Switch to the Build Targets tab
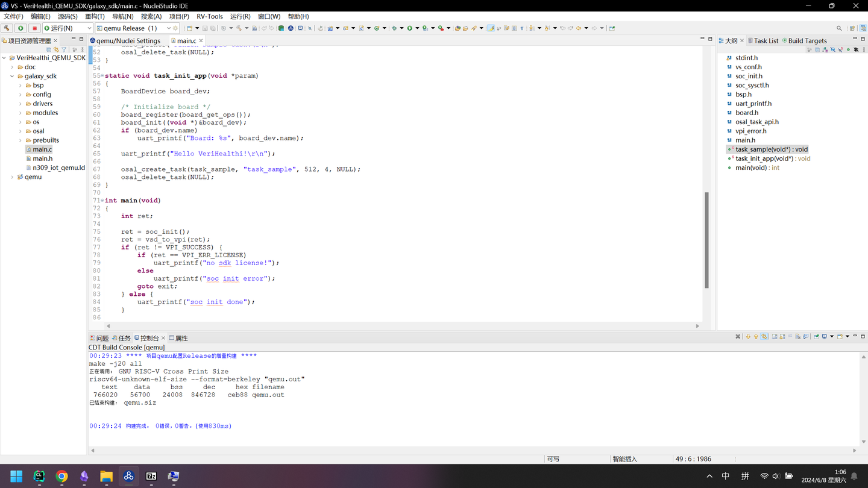Viewport: 868px width, 488px height. tap(805, 41)
